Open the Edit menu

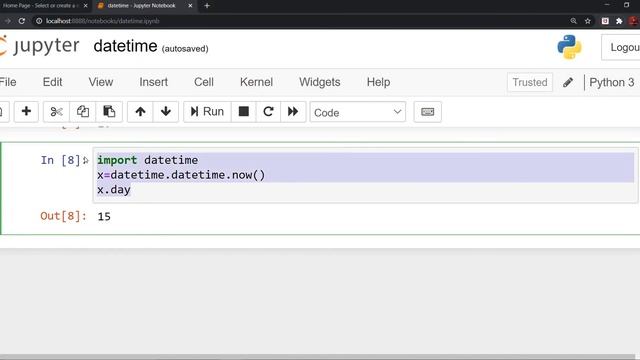click(52, 82)
